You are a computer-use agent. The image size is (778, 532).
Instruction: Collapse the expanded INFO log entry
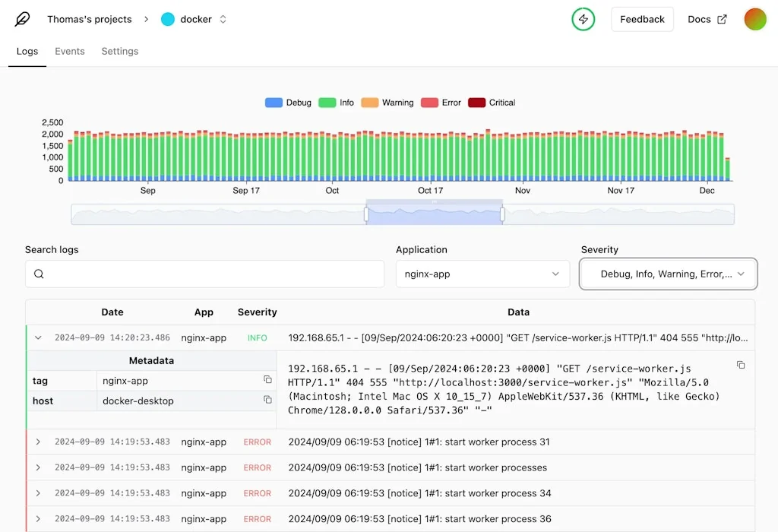point(37,338)
